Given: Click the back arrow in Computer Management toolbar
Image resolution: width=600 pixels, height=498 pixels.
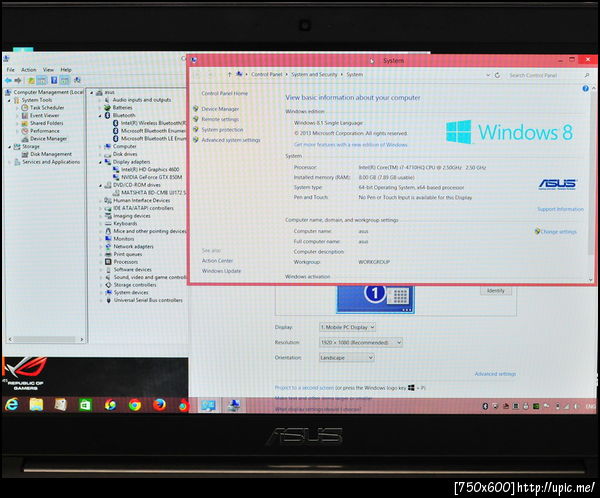Looking at the screenshot, I should pos(8,80).
